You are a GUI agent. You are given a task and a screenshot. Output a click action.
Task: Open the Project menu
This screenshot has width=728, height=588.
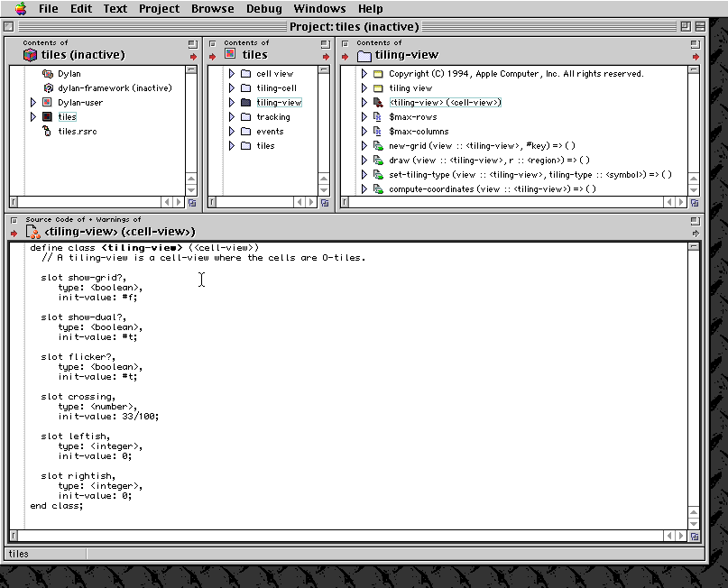coord(159,8)
